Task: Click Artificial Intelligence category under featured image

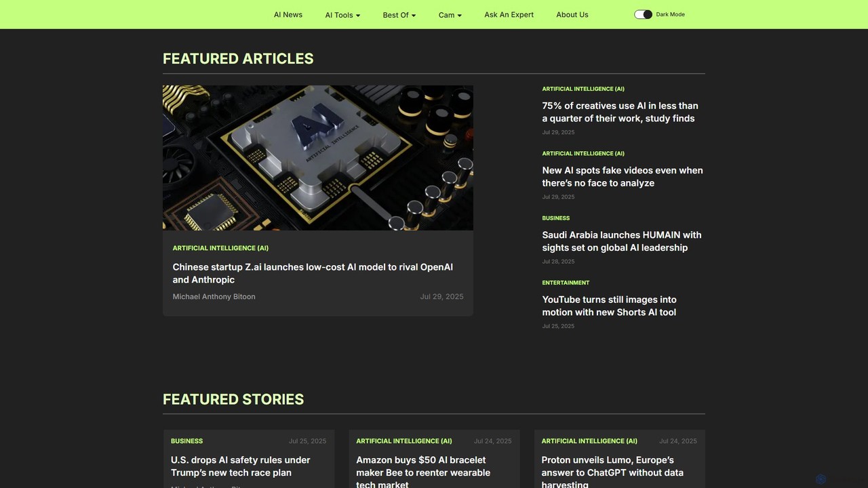Action: tap(220, 248)
